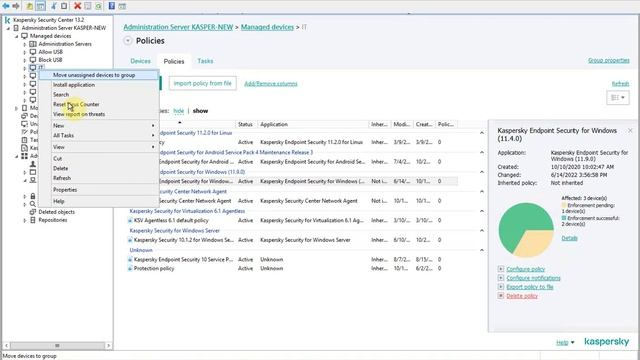The width and height of the screenshot is (640, 360).
Task: Click the Kaspersky Security Center K logo icon
Action: click(x=7, y=20)
